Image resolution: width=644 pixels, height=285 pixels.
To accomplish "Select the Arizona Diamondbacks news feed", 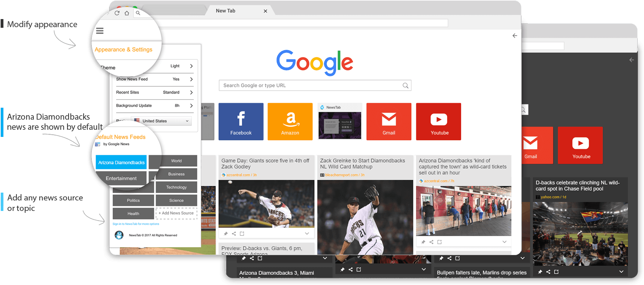I will 121,163.
